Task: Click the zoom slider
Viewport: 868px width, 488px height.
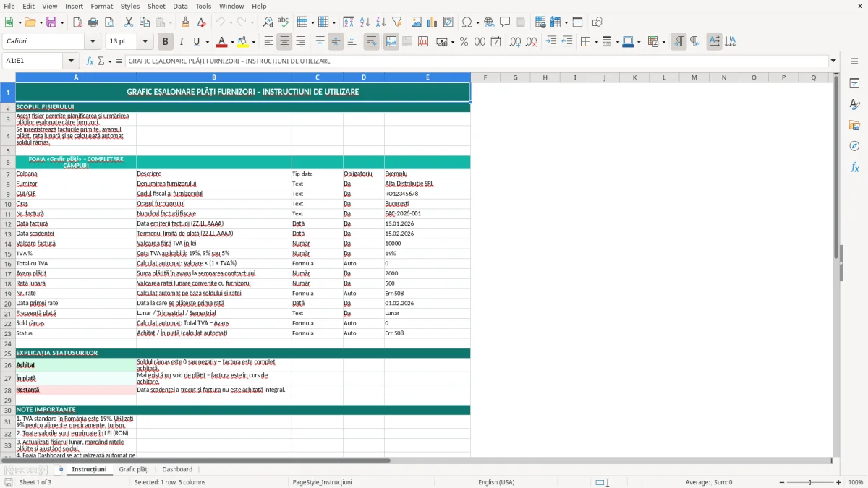Action: 810,482
